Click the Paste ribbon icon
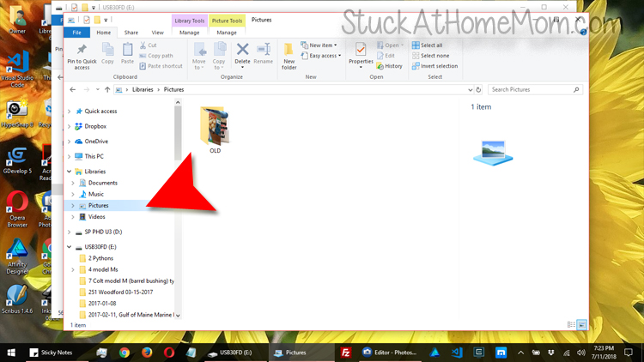 coord(127,50)
